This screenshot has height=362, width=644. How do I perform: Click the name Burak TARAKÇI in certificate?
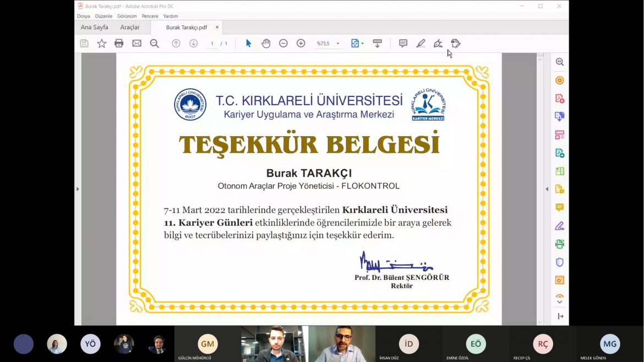tap(309, 173)
